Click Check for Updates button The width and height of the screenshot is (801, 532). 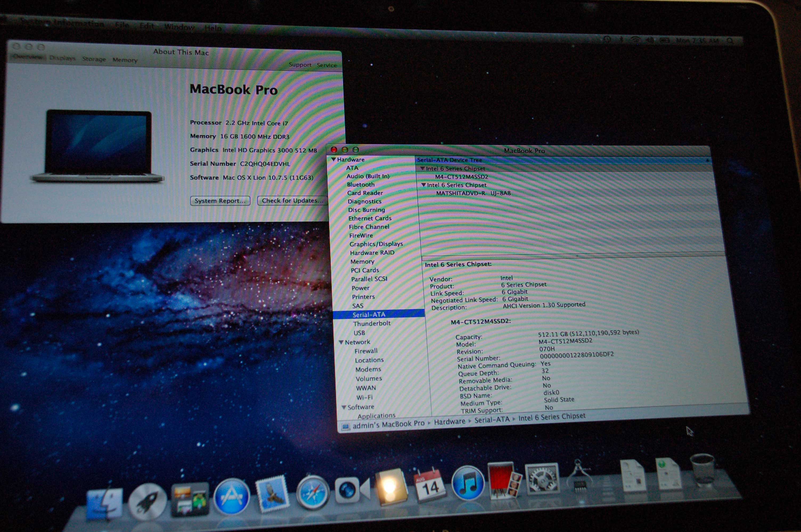coord(292,201)
